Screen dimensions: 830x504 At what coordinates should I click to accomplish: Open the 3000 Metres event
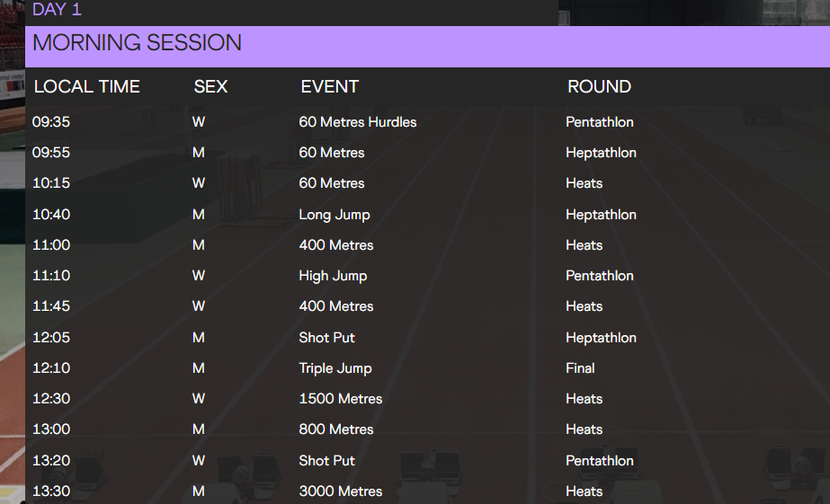point(341,491)
